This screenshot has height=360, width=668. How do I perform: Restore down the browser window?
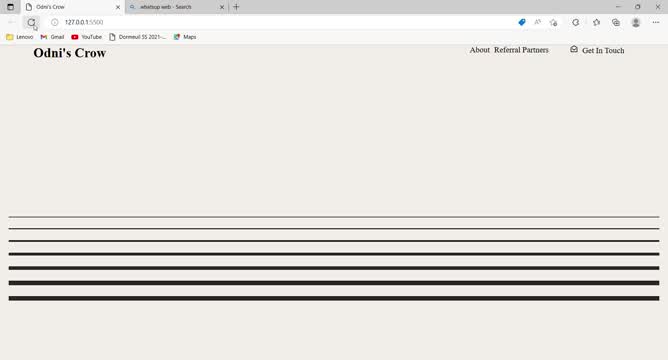point(637,7)
